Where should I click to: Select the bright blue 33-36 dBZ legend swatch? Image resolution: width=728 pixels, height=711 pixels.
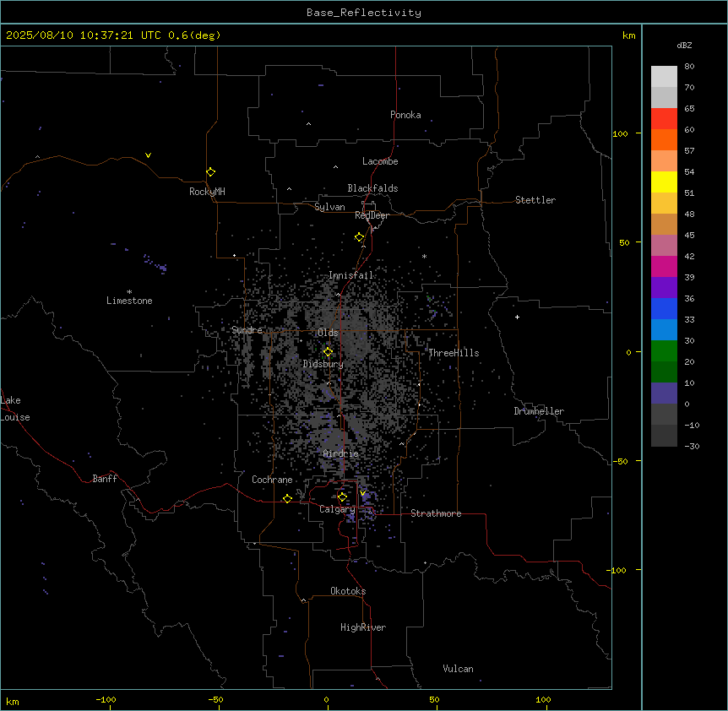pyautogui.click(x=664, y=308)
